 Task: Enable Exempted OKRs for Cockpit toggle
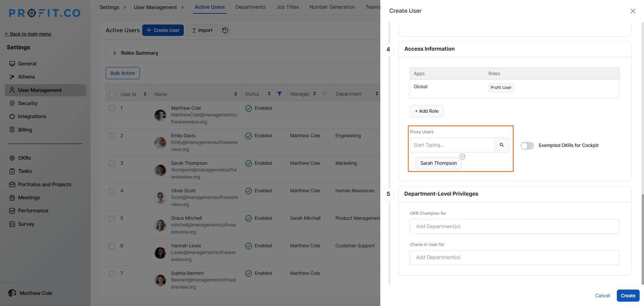click(527, 146)
